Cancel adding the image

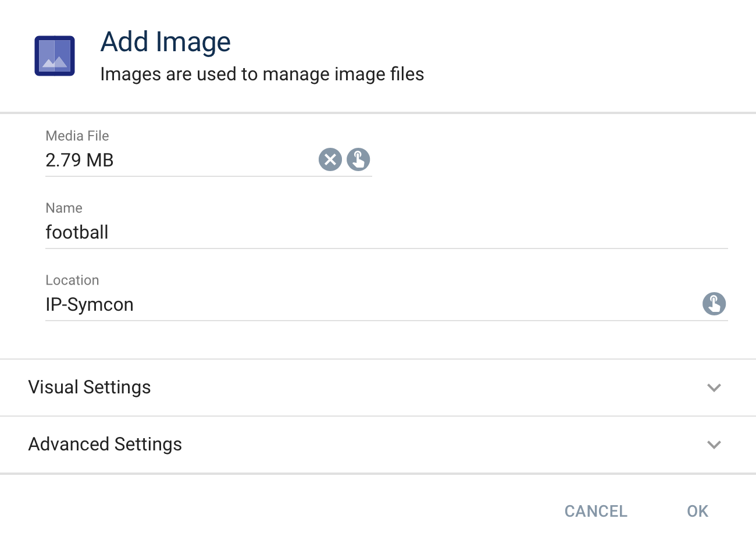click(x=595, y=511)
